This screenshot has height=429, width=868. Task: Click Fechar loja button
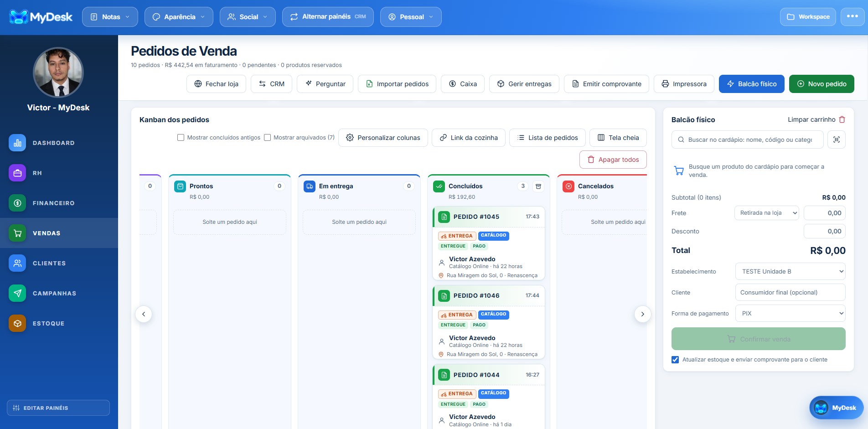point(216,84)
